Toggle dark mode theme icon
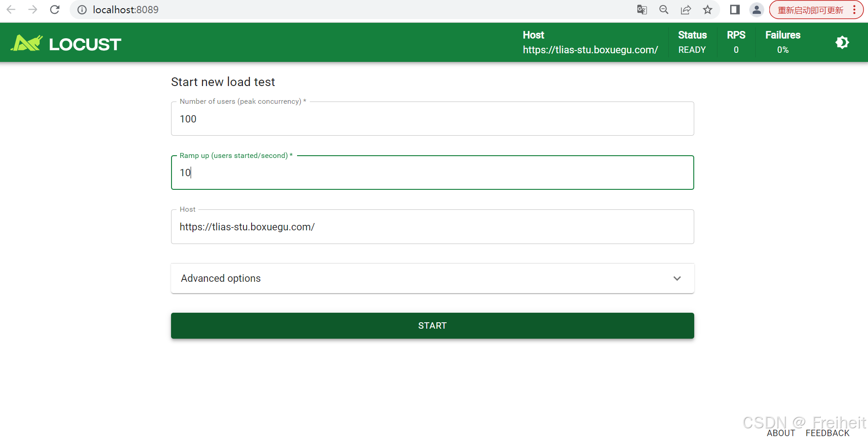Screen dimensions: 868x437 point(842,42)
